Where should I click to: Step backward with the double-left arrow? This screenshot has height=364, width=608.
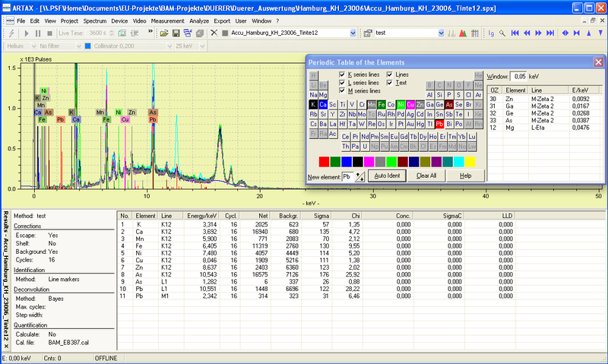coord(527,33)
